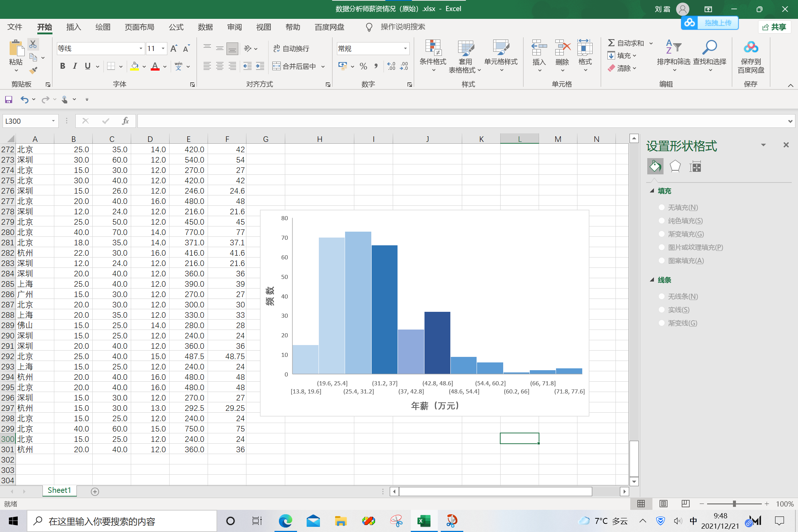Click the Name Box showing L300
The height and width of the screenshot is (532, 798).
point(27,121)
